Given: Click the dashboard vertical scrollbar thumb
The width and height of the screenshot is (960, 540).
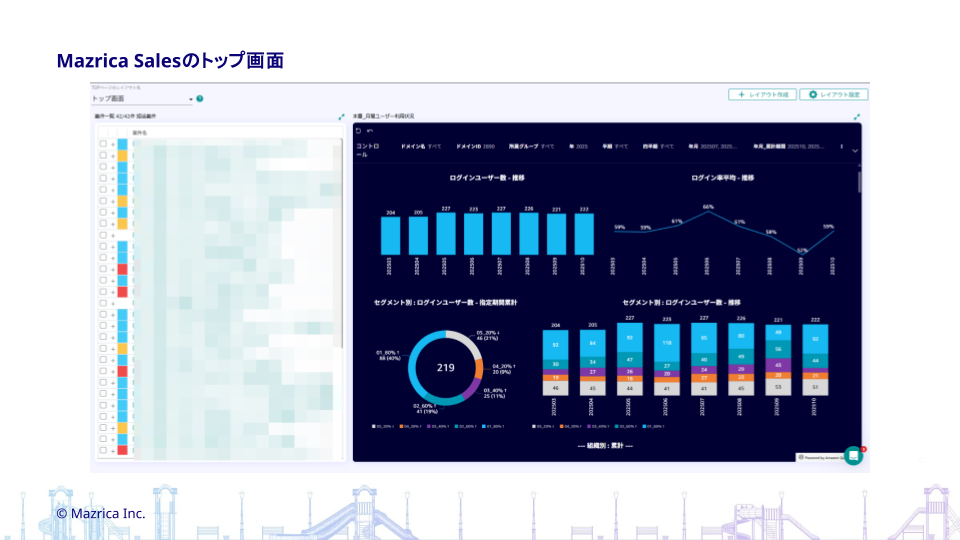Looking at the screenshot, I should coord(860,182).
